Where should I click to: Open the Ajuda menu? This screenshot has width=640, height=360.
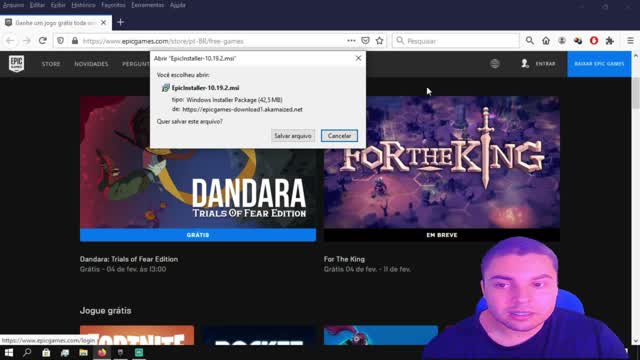pos(178,5)
